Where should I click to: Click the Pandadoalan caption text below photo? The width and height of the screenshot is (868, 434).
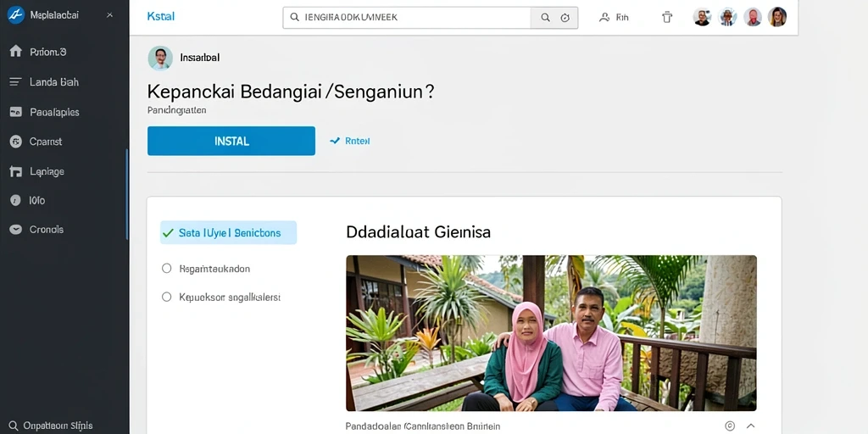pos(423,426)
